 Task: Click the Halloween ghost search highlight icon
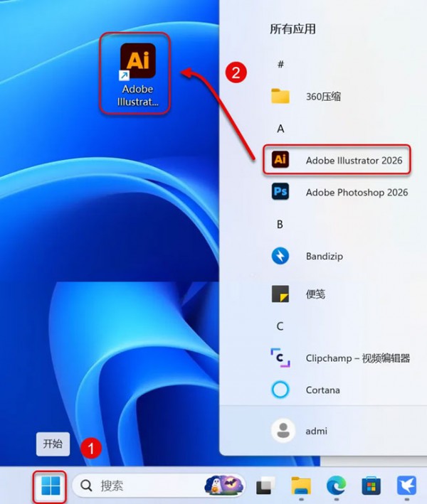tap(224, 485)
